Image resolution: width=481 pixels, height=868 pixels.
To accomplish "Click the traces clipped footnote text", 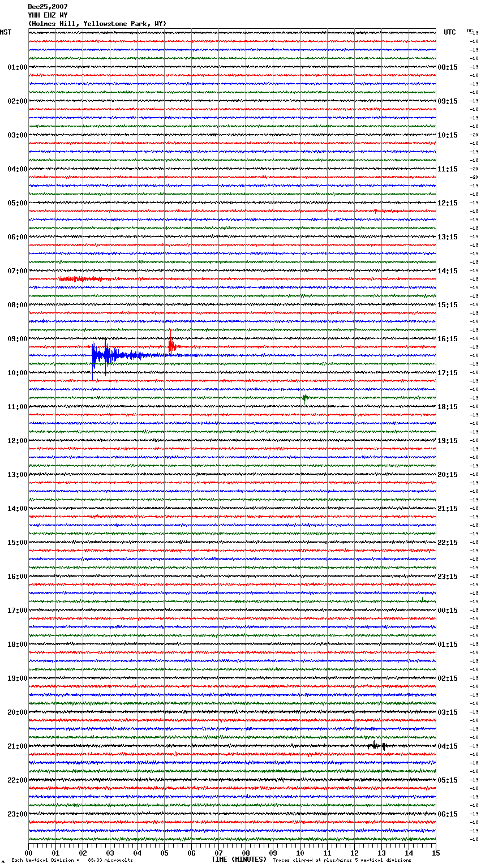I will point(342,860).
